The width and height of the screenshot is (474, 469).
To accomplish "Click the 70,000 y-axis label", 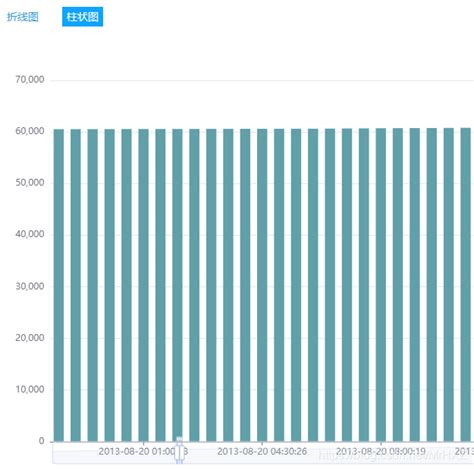I will pyautogui.click(x=30, y=80).
